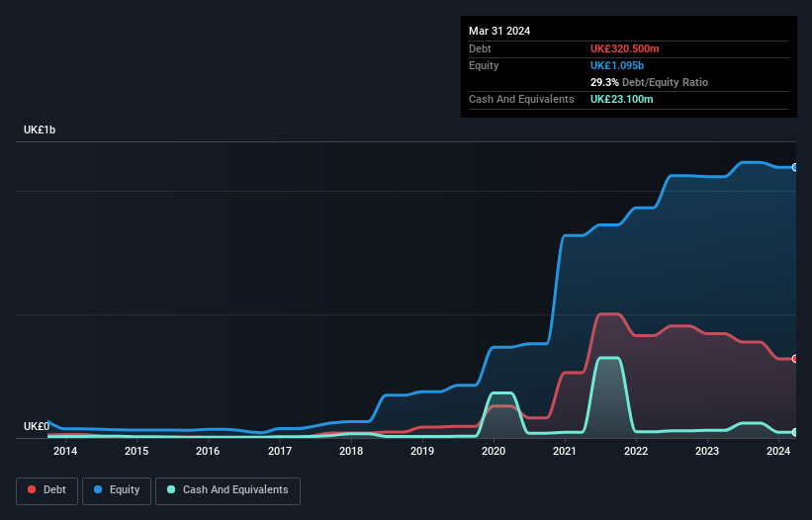Select the 2018 x-axis label
Image resolution: width=812 pixels, height=520 pixels.
[x=351, y=451]
